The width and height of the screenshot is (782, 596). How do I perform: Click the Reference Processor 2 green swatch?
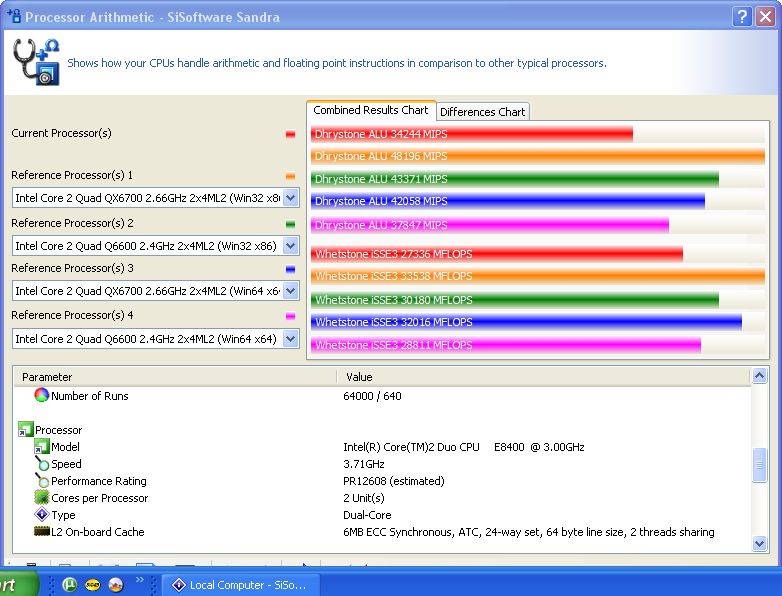tap(290, 224)
